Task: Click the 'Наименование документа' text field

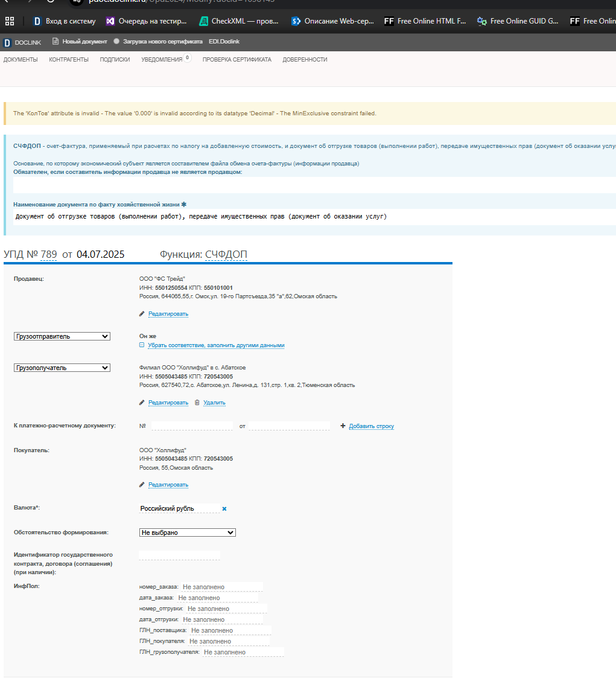Action: pyautogui.click(x=314, y=217)
